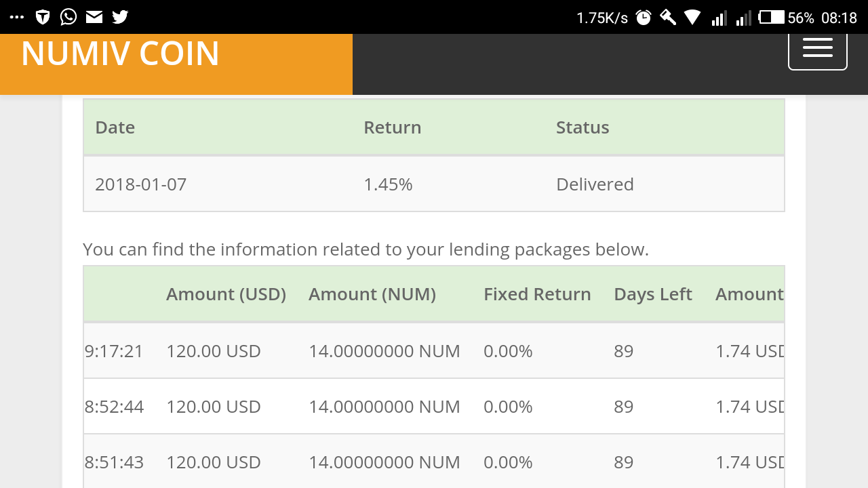Open the hamburger navigation menu
The height and width of the screenshot is (488, 868).
[817, 49]
